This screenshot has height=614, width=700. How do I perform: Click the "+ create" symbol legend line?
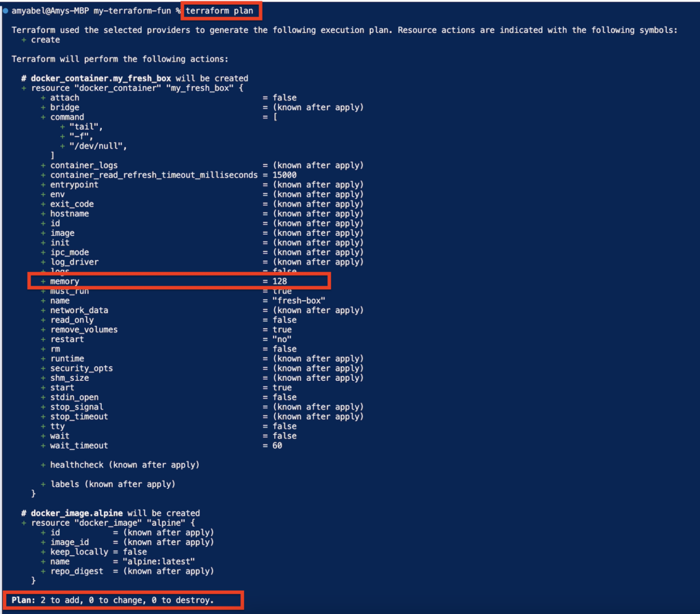41,40
